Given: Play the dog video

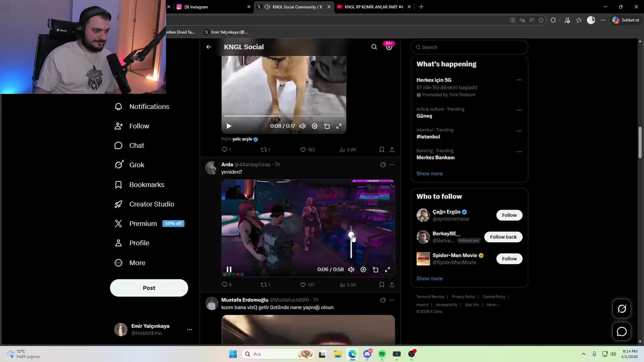Looking at the screenshot, I should click(229, 126).
